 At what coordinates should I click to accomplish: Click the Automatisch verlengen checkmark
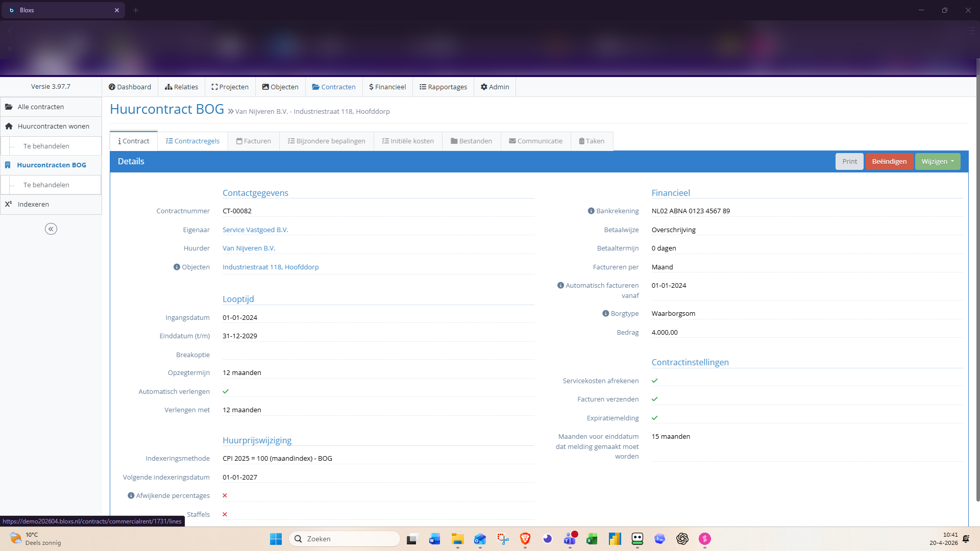(x=226, y=391)
